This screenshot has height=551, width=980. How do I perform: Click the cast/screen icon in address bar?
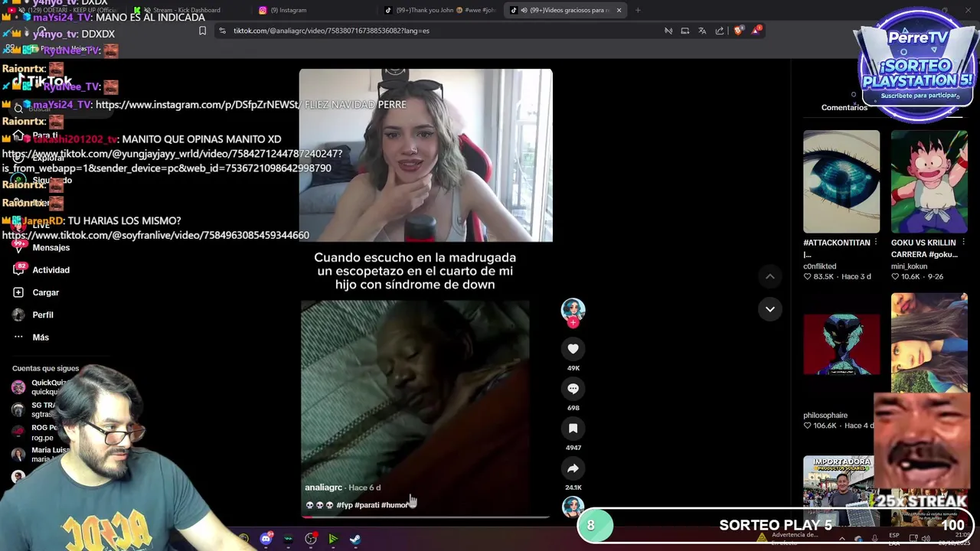[x=684, y=31]
